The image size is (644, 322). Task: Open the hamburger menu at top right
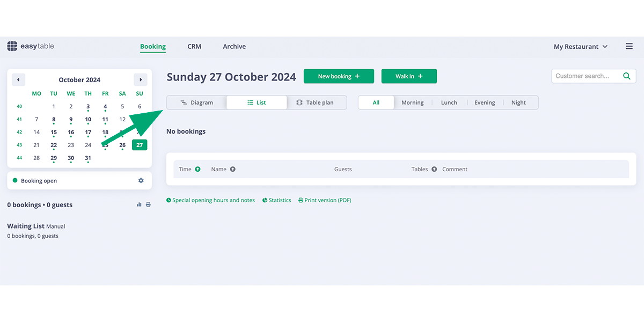point(629,46)
